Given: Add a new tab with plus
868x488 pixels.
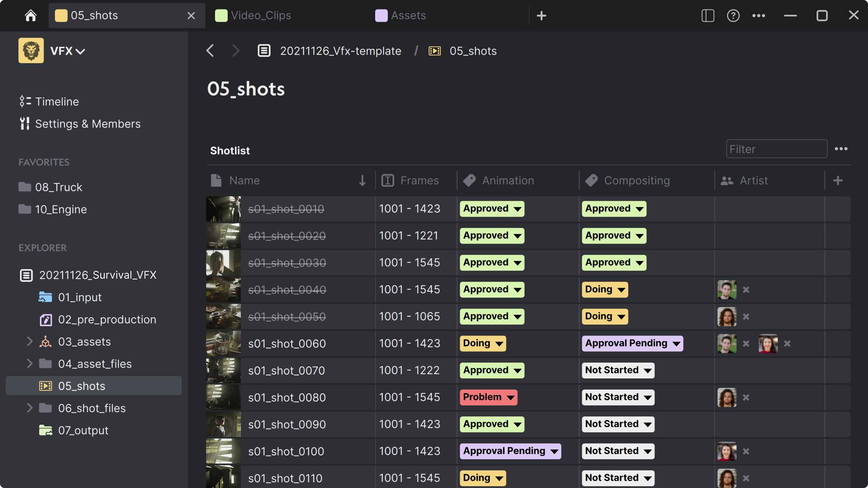Looking at the screenshot, I should click(x=541, y=15).
